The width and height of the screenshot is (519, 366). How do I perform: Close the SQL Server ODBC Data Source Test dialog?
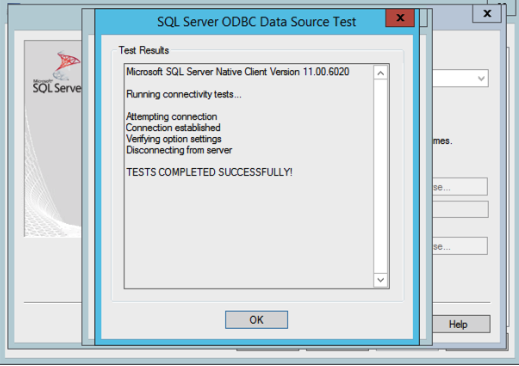[x=400, y=18]
